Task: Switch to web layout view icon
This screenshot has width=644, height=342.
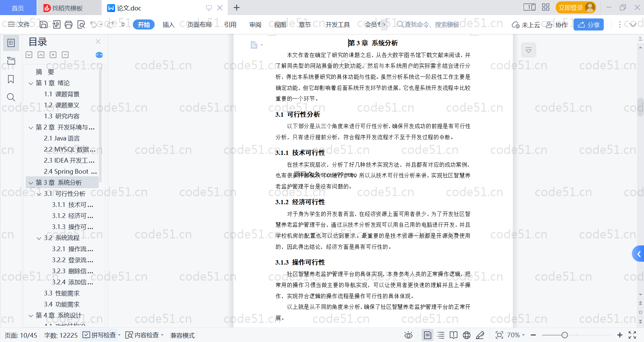Action: point(467,335)
